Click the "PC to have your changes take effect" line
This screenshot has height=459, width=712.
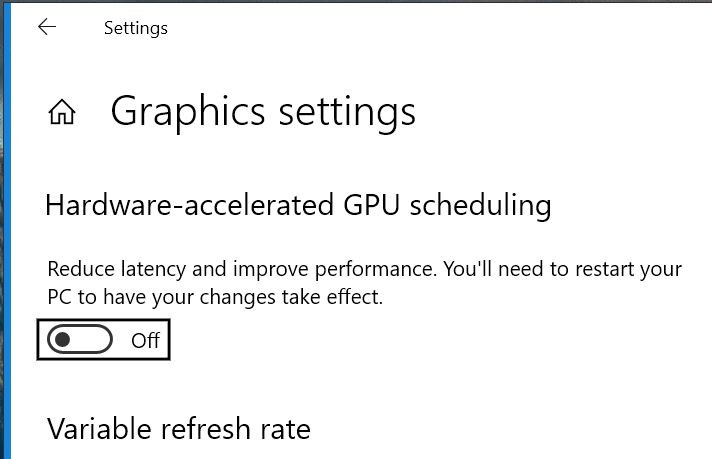tap(215, 297)
